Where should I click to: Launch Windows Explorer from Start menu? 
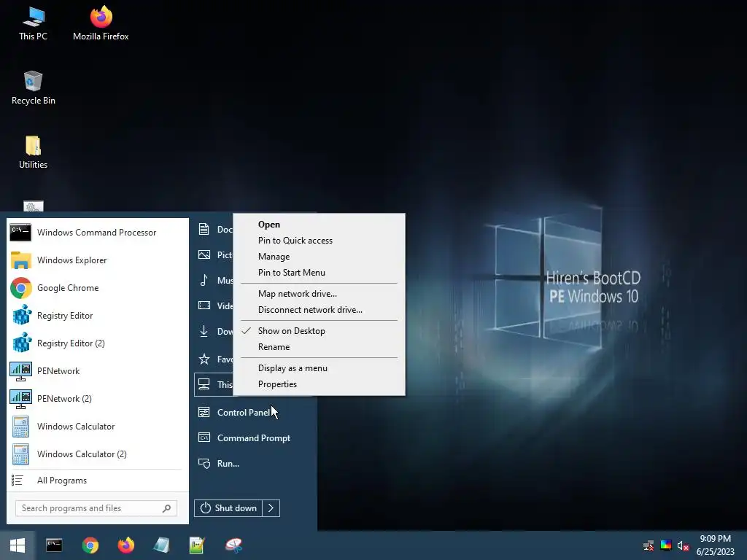click(97, 260)
